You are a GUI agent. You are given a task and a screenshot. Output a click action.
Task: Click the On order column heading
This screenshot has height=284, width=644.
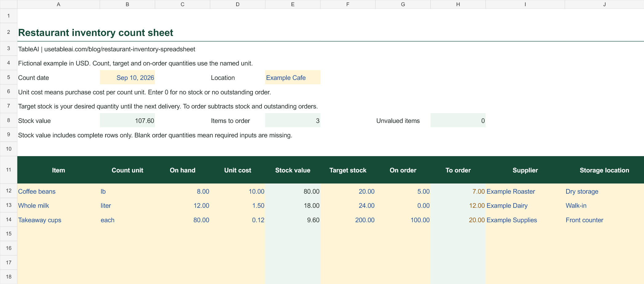pos(403,170)
